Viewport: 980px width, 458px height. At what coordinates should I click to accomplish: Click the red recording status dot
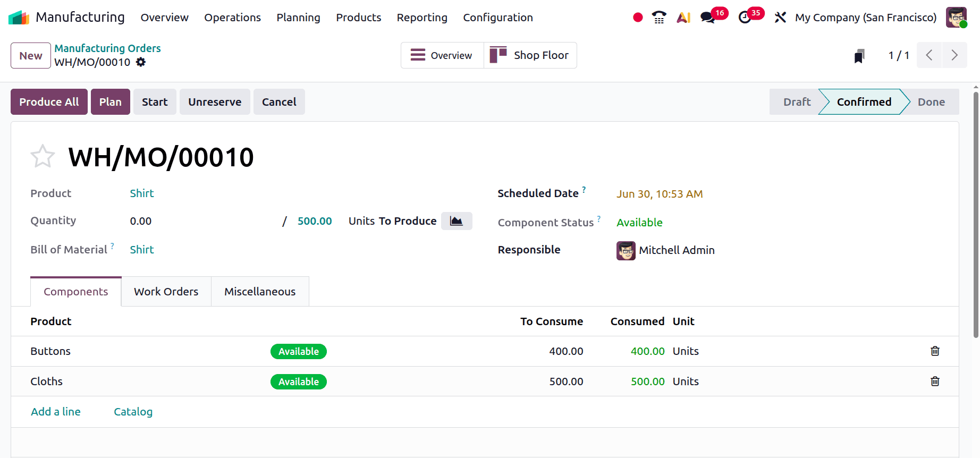(638, 18)
